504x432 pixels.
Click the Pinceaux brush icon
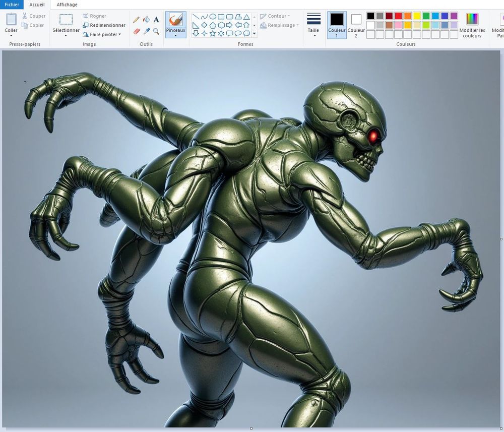click(x=175, y=20)
